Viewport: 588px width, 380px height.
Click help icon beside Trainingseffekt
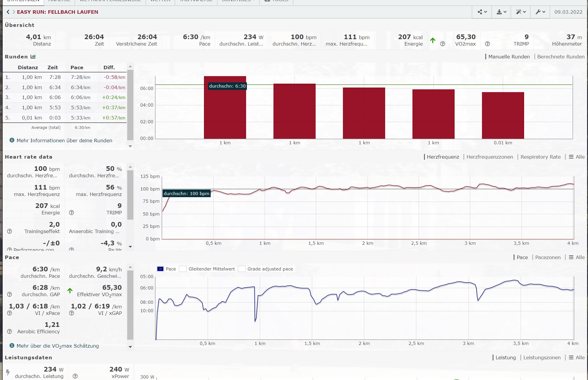[x=9, y=231]
